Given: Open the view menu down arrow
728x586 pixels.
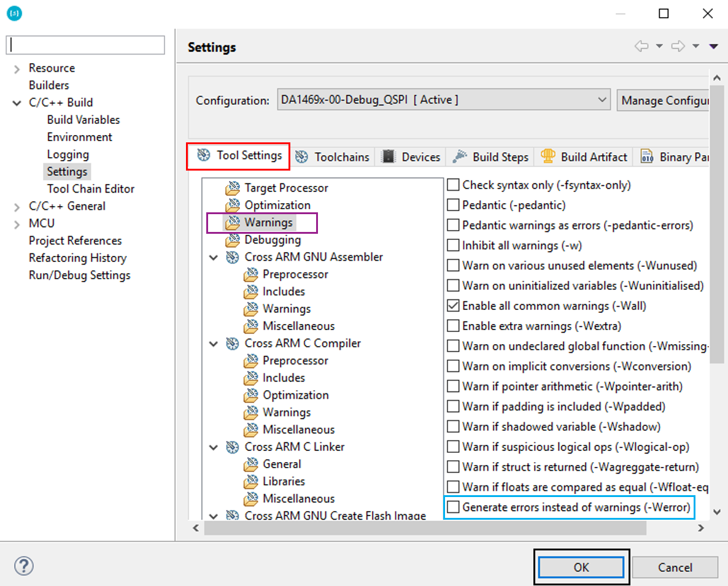Looking at the screenshot, I should (x=714, y=46).
